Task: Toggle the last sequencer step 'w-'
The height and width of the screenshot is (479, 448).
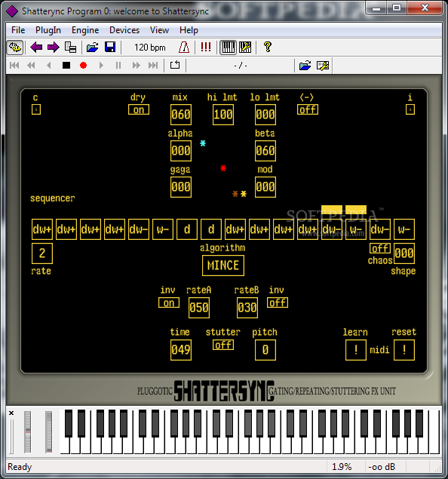Action: (x=404, y=229)
